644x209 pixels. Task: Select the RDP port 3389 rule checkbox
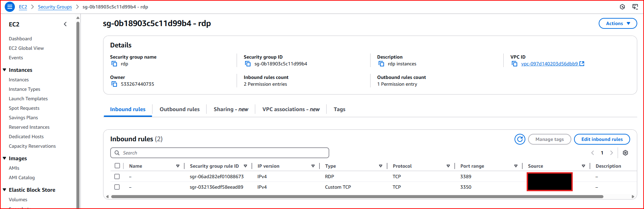[x=117, y=176]
